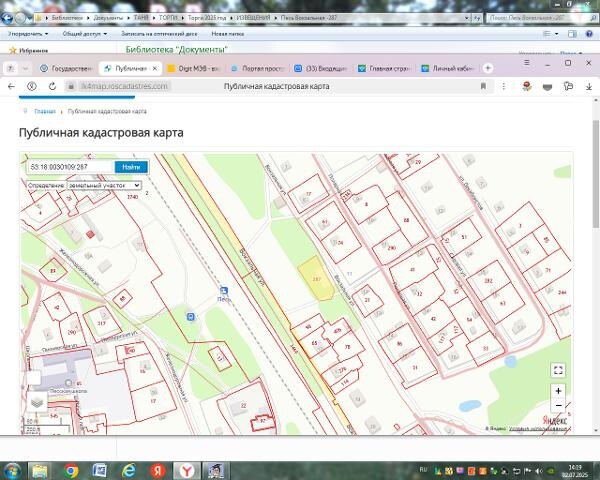This screenshot has height=480, width=600.
Task: Zoom out the map with minus
Action: (558, 405)
